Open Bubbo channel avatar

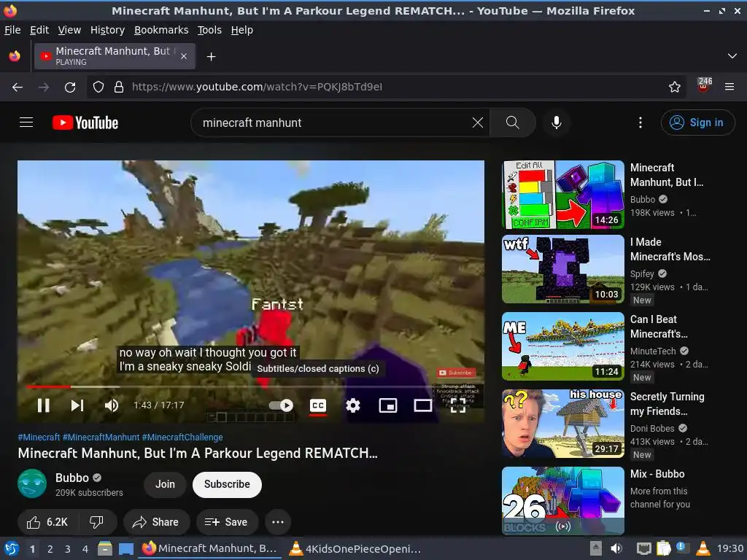tap(32, 484)
